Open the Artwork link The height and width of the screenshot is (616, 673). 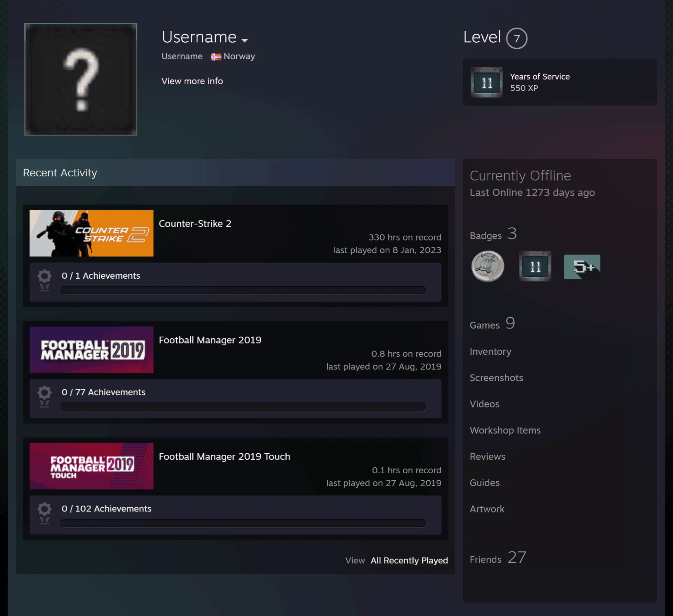pos(487,509)
